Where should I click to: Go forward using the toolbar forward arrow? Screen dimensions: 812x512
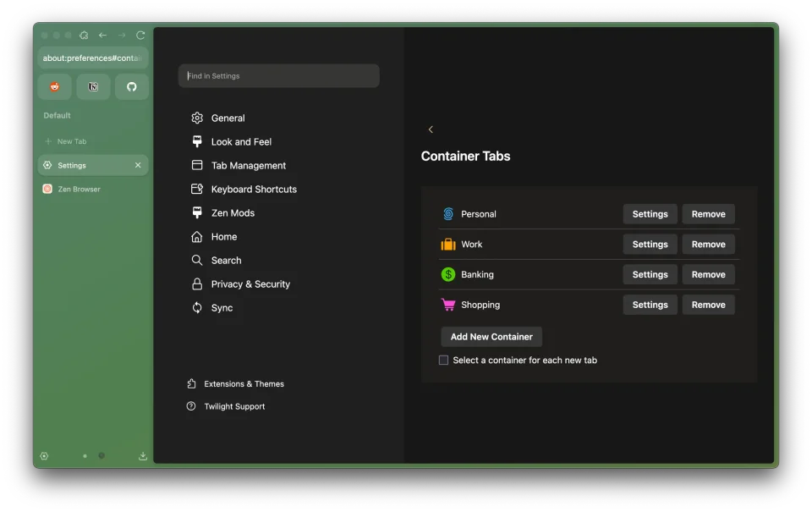click(x=122, y=36)
